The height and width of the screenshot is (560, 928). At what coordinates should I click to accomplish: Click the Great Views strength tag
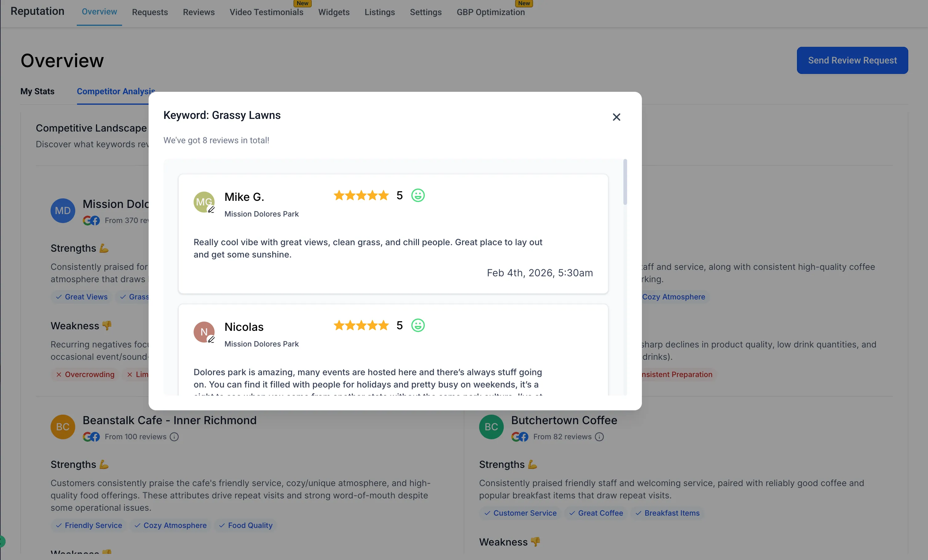pyautogui.click(x=82, y=297)
